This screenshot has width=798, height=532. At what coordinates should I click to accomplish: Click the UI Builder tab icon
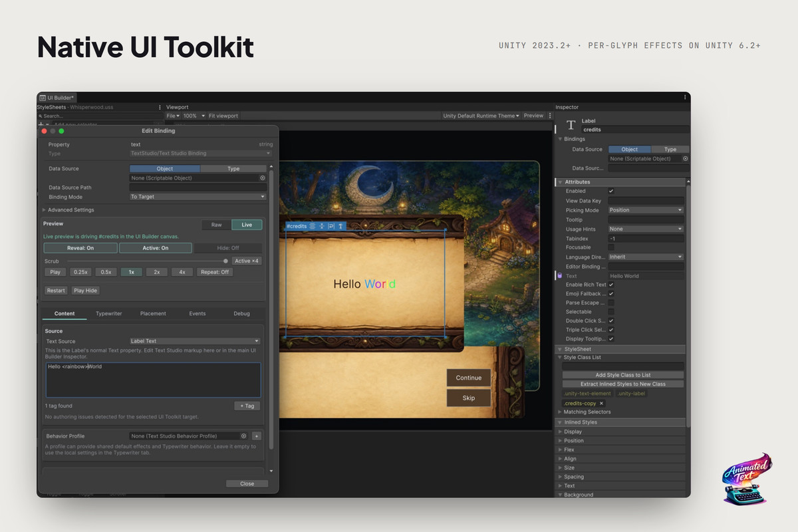tap(43, 98)
